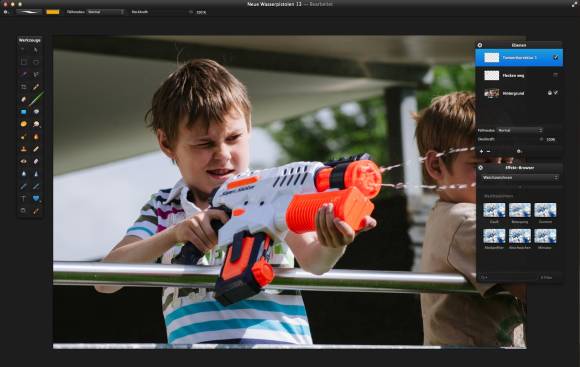Select the Text tool

(x=23, y=199)
